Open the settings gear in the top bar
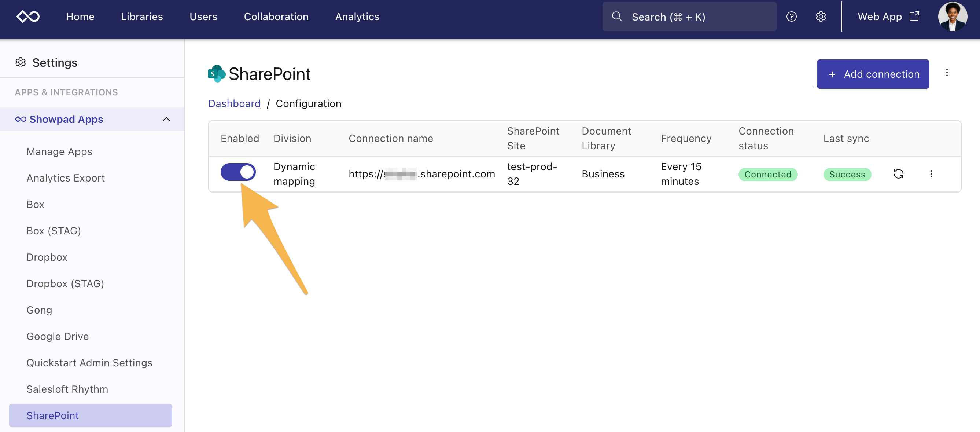This screenshot has height=432, width=980. [821, 17]
